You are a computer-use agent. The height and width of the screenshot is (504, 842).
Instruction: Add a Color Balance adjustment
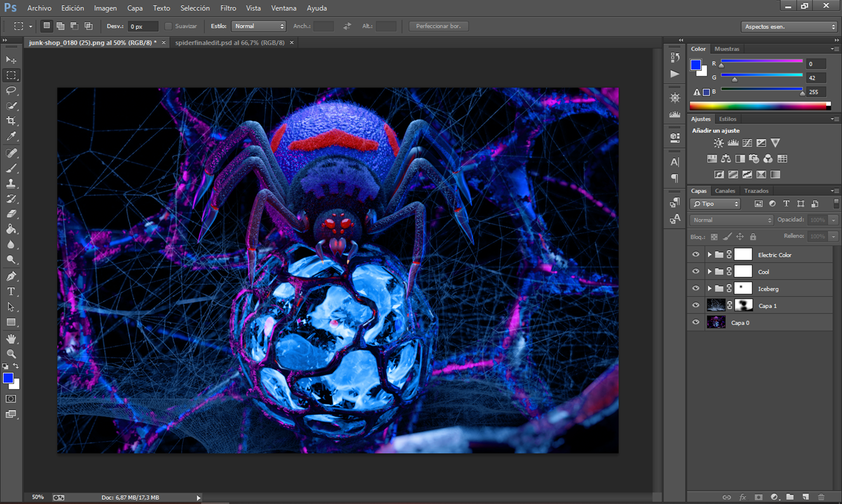726,159
